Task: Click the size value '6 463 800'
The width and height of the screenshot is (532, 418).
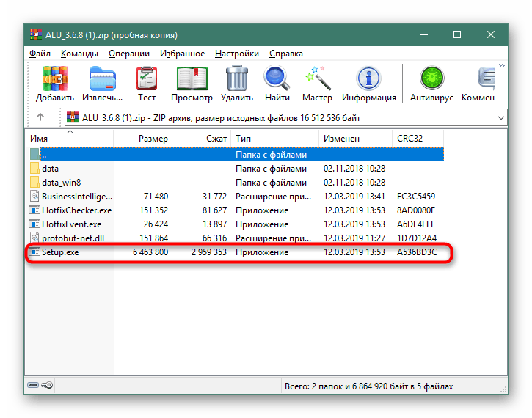Action: click(150, 252)
